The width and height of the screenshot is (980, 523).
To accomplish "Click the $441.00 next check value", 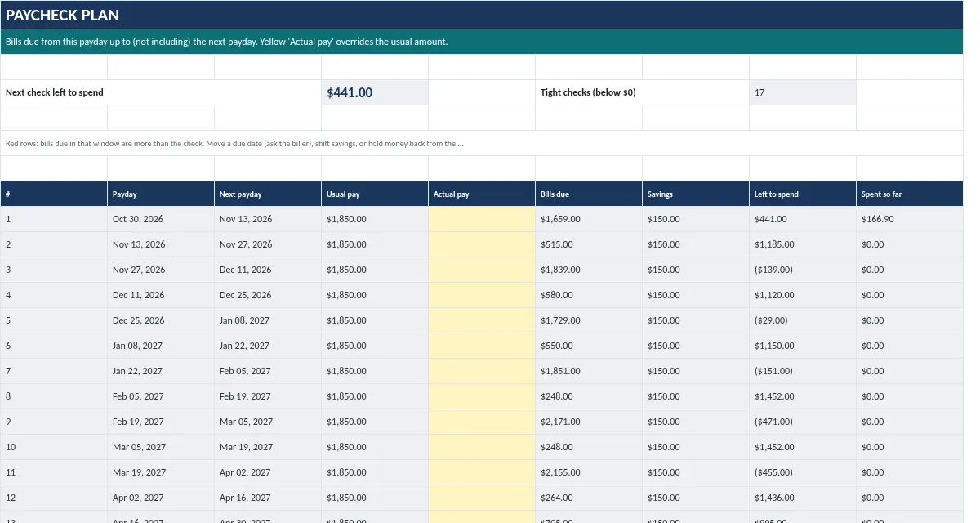I will pyautogui.click(x=375, y=92).
